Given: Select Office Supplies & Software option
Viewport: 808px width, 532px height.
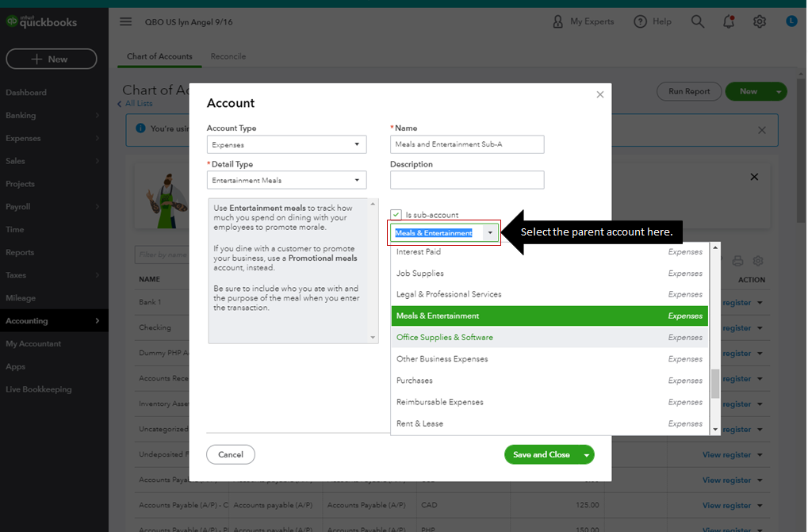Looking at the screenshot, I should (550, 337).
